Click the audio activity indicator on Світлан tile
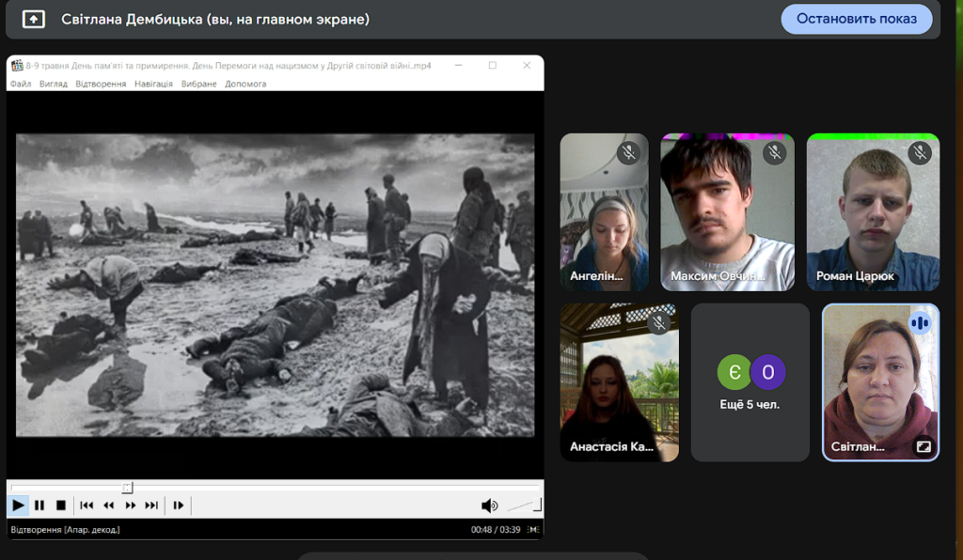 (920, 322)
